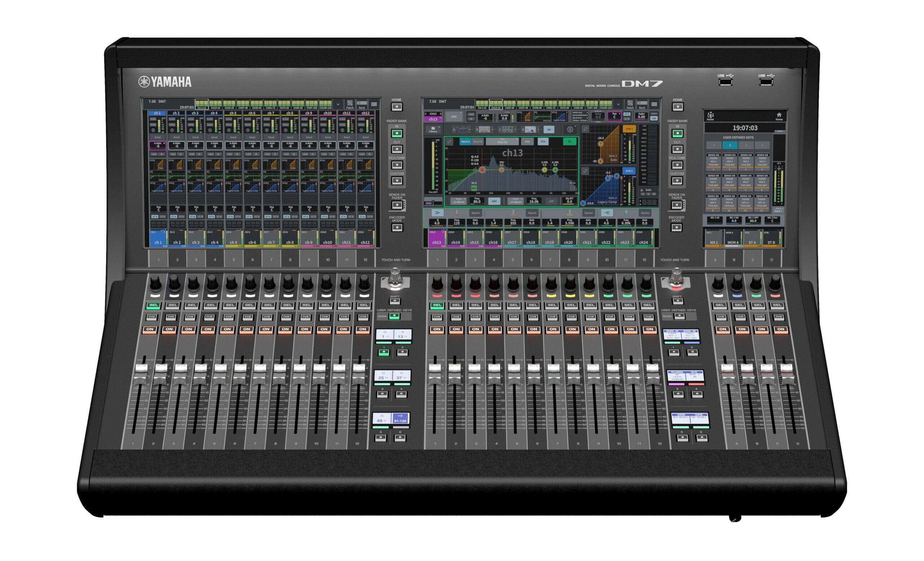Image resolution: width=924 pixels, height=561 pixels.
Task: Toggle green EQ on button for ch13
Action: (570, 142)
